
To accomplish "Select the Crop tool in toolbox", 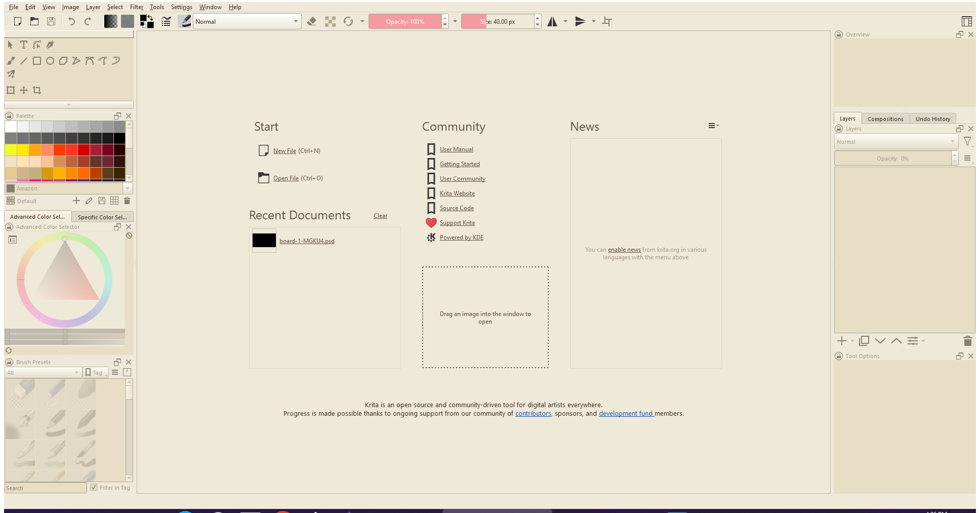I will point(37,90).
